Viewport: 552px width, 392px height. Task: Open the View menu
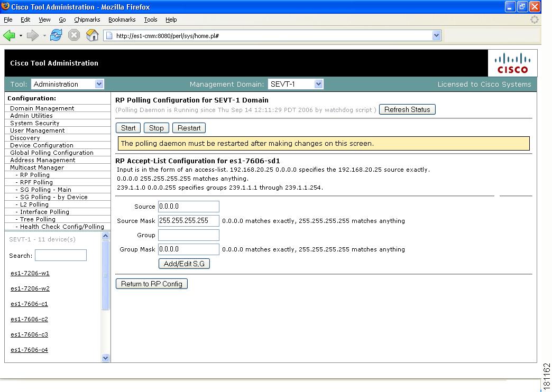pyautogui.click(x=44, y=20)
